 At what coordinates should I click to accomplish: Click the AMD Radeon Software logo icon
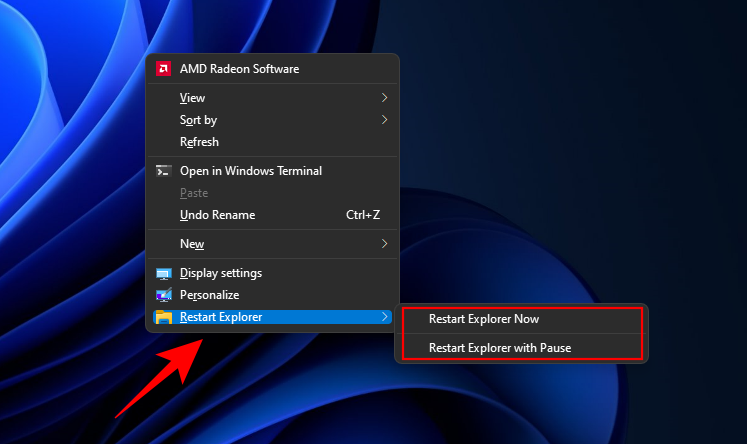[x=163, y=69]
